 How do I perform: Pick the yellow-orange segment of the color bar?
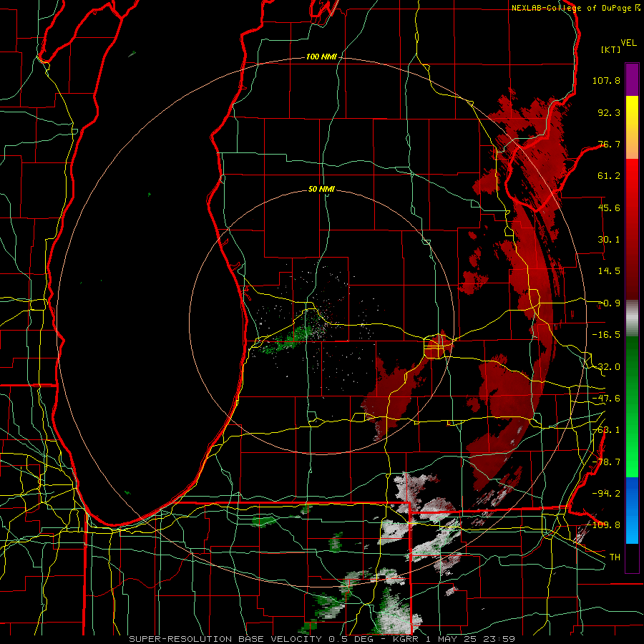coord(632,127)
